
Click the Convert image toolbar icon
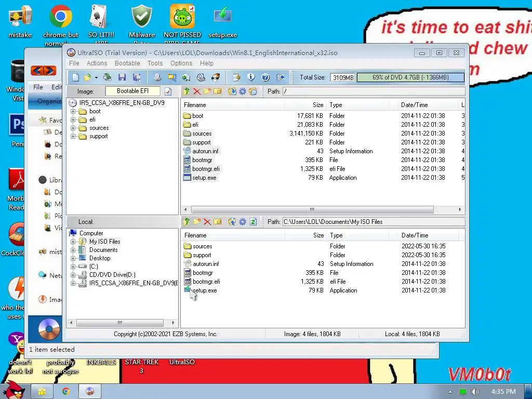click(187, 77)
